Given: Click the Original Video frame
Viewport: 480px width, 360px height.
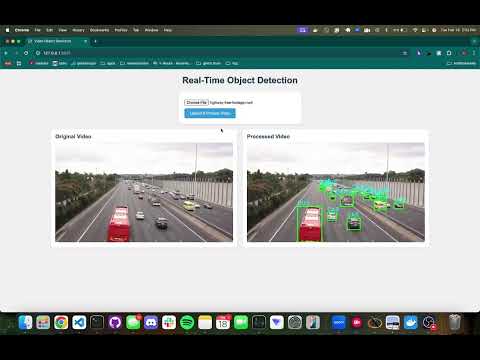Looking at the screenshot, I should point(144,192).
